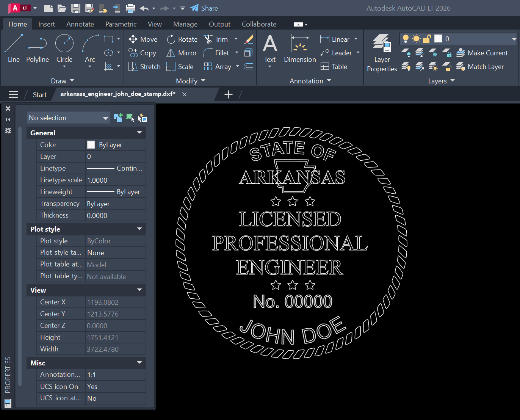
Task: Open the file tabs hamburger menu
Action: [x=14, y=94]
